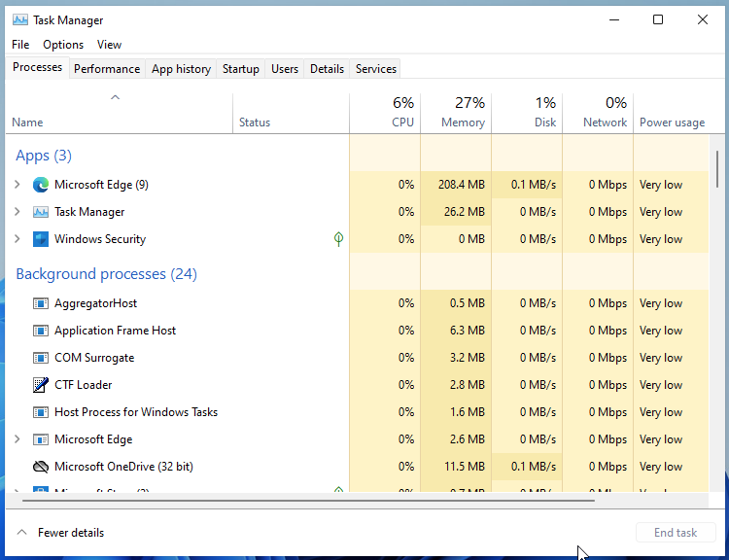The width and height of the screenshot is (729, 560).
Task: Close the Task Manager window
Action: point(703,20)
